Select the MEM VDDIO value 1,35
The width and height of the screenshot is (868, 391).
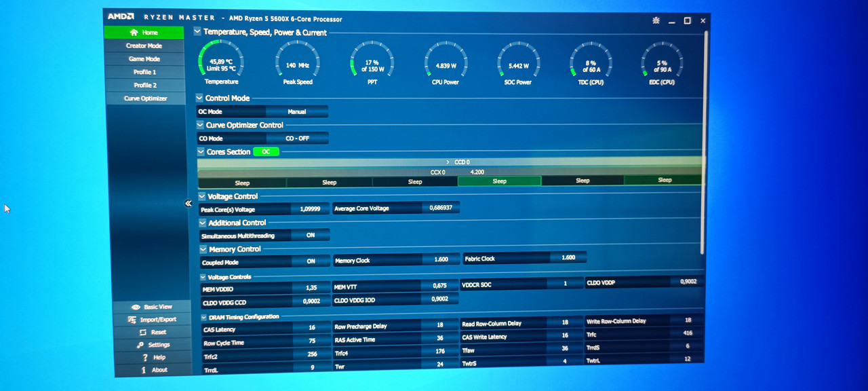coord(311,288)
